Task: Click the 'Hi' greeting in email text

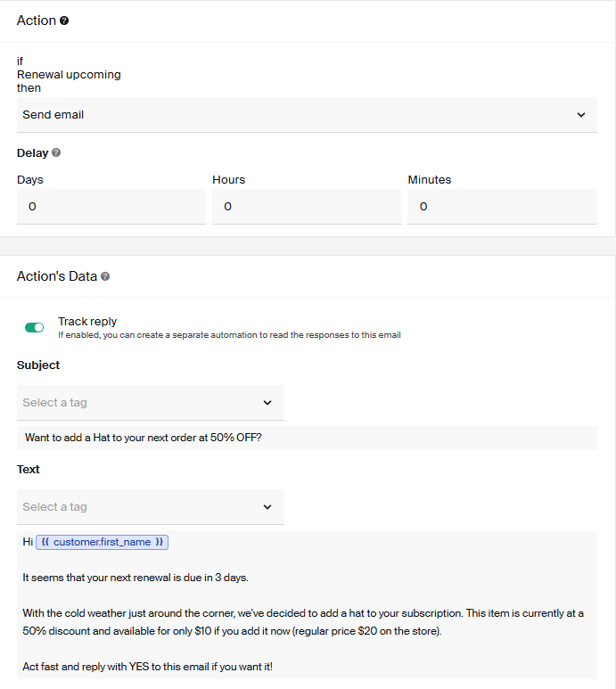Action: coord(28,542)
